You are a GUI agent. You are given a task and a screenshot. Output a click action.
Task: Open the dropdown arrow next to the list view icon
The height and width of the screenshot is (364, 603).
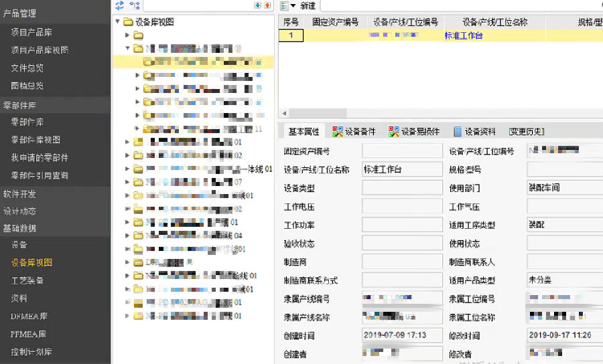[293, 6]
